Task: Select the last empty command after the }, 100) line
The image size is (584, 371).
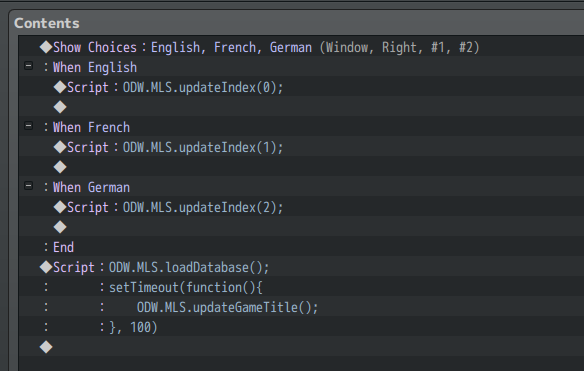Action: pyautogui.click(x=301, y=347)
